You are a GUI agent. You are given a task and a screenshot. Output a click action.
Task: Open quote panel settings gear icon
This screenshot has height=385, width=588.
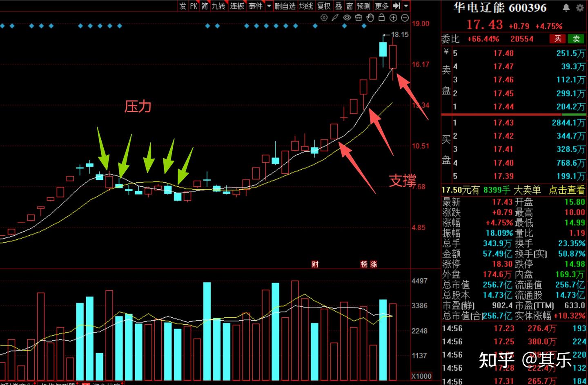pyautogui.click(x=580, y=7)
